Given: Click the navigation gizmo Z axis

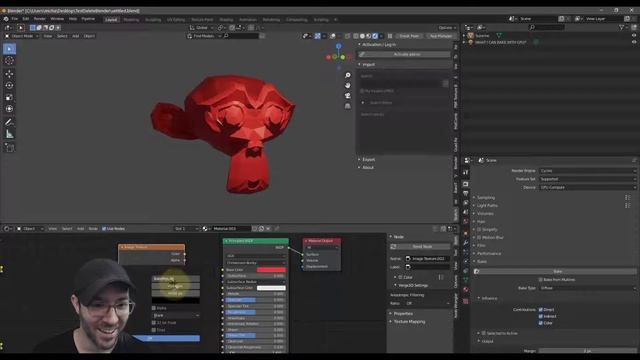Looking at the screenshot, I should [338, 47].
